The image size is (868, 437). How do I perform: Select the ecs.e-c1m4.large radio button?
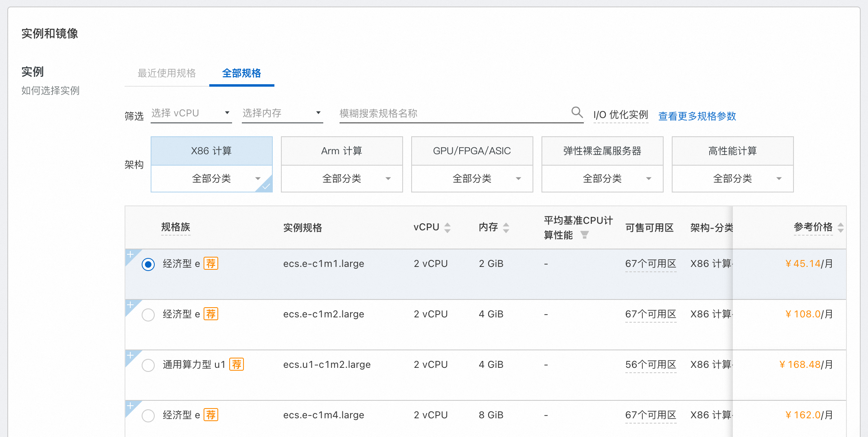tap(148, 415)
